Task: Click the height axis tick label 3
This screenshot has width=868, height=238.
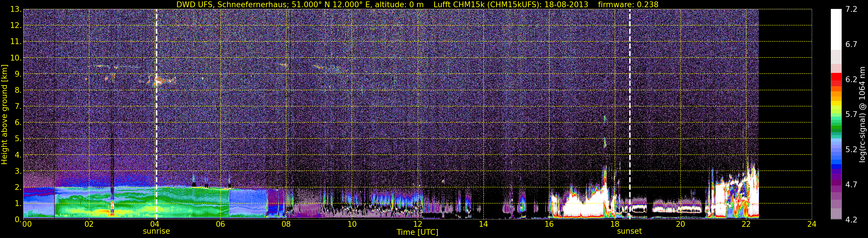Action: pos(18,171)
